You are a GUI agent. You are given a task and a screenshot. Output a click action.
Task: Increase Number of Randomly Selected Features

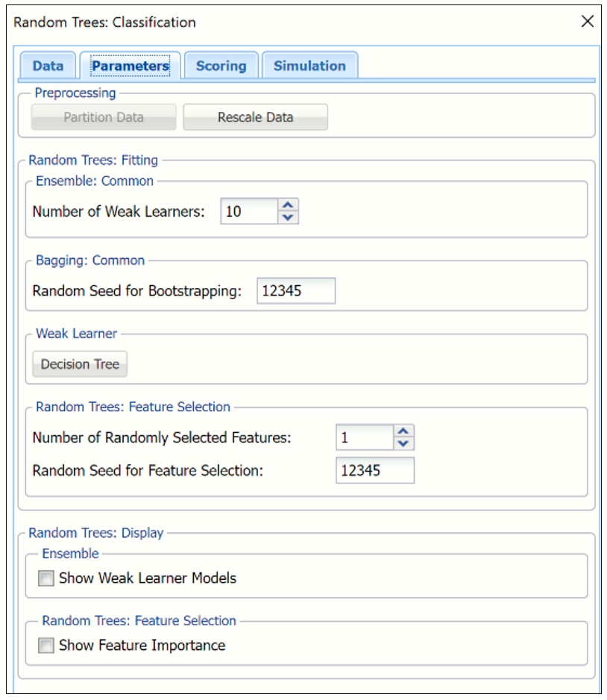[403, 431]
